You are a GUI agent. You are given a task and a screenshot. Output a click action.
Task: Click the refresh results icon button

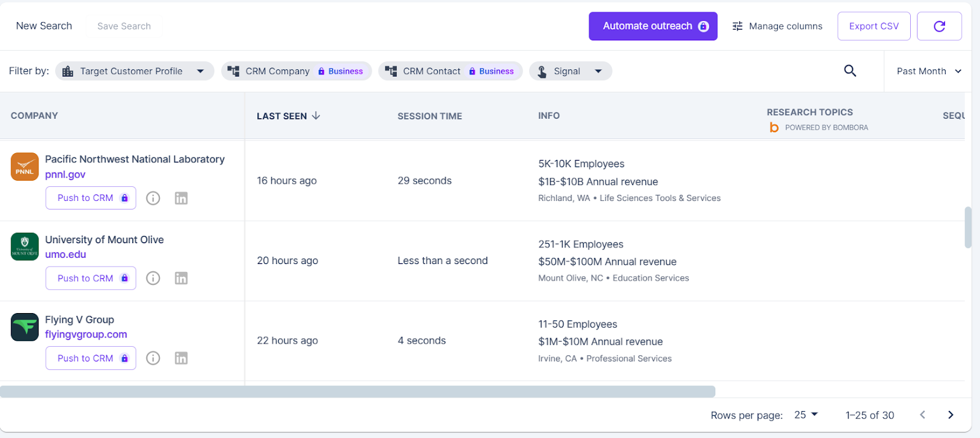tap(939, 26)
